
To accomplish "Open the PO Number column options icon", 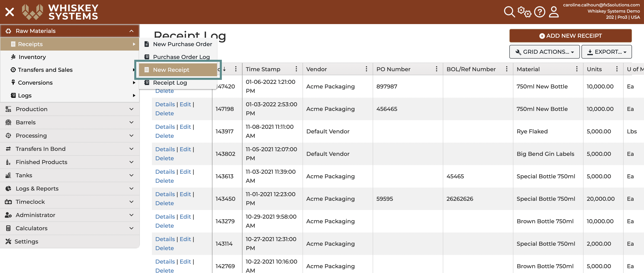I will tap(436, 69).
